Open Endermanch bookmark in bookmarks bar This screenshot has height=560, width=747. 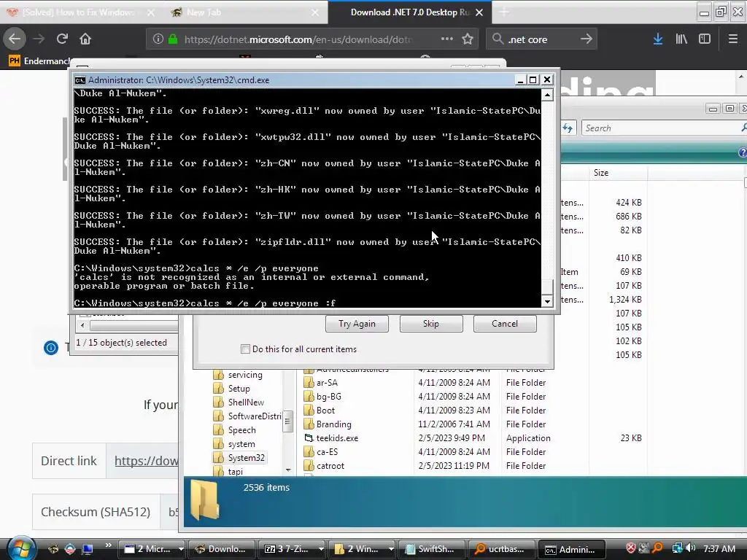coord(39,61)
